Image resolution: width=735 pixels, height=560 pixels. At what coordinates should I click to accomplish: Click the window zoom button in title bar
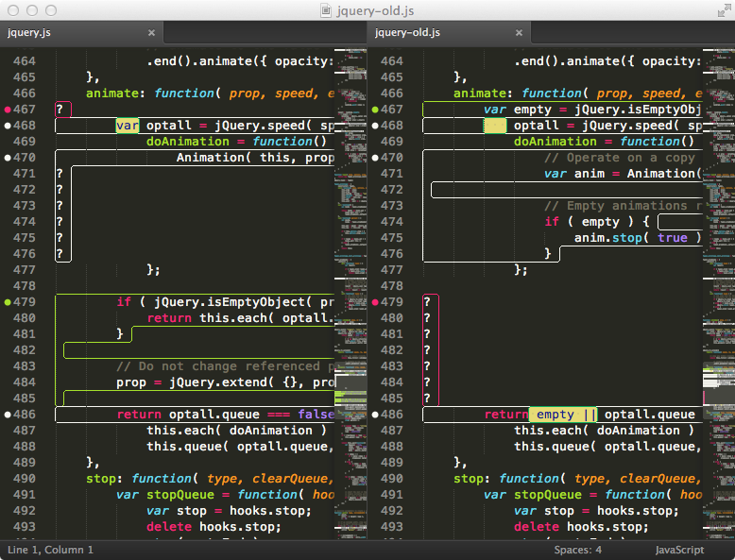[51, 10]
